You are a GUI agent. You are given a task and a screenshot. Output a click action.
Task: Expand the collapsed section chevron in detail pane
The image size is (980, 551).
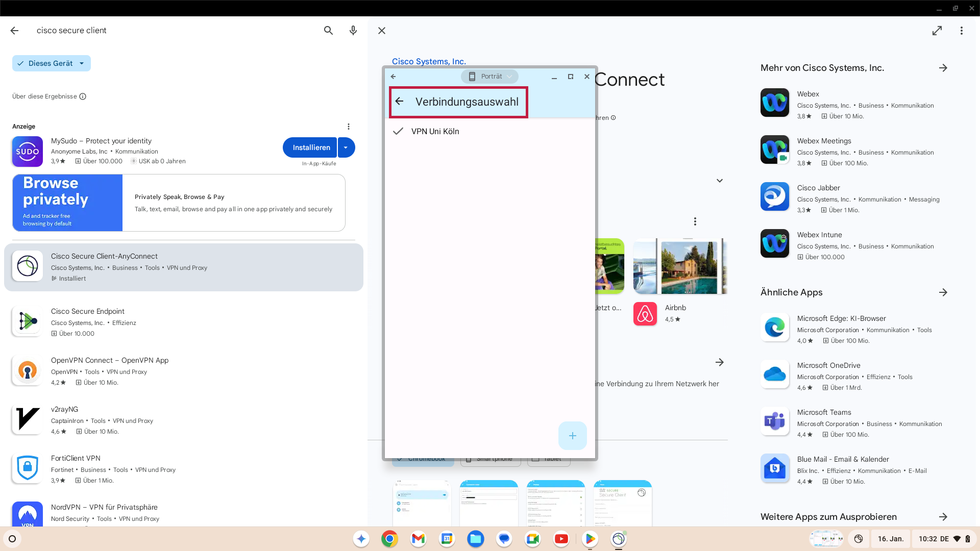(720, 181)
